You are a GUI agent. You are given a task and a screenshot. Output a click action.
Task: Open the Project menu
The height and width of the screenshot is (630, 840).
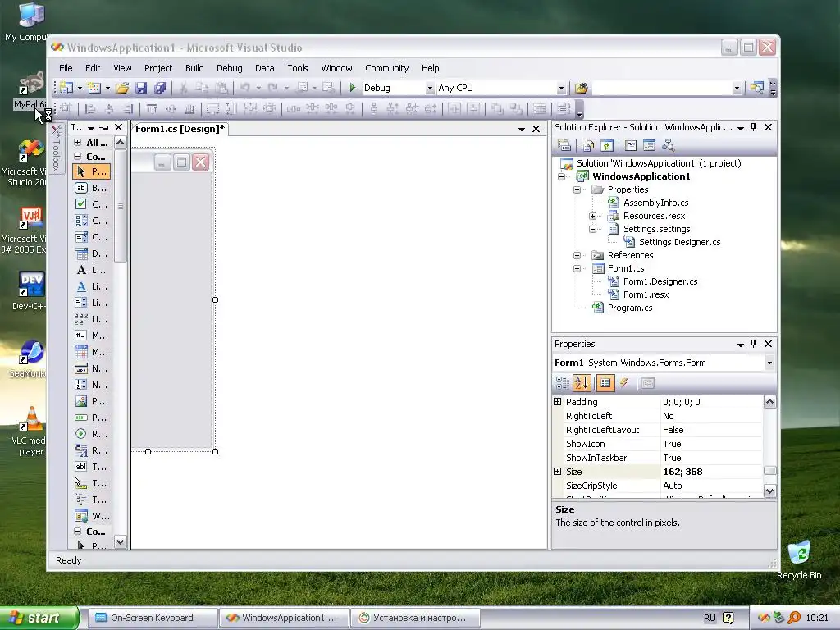click(x=158, y=68)
